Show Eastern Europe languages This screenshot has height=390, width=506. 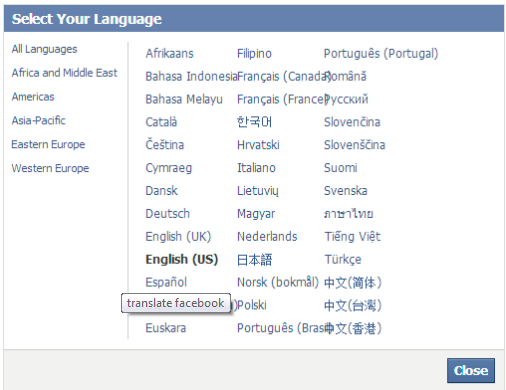tap(48, 144)
